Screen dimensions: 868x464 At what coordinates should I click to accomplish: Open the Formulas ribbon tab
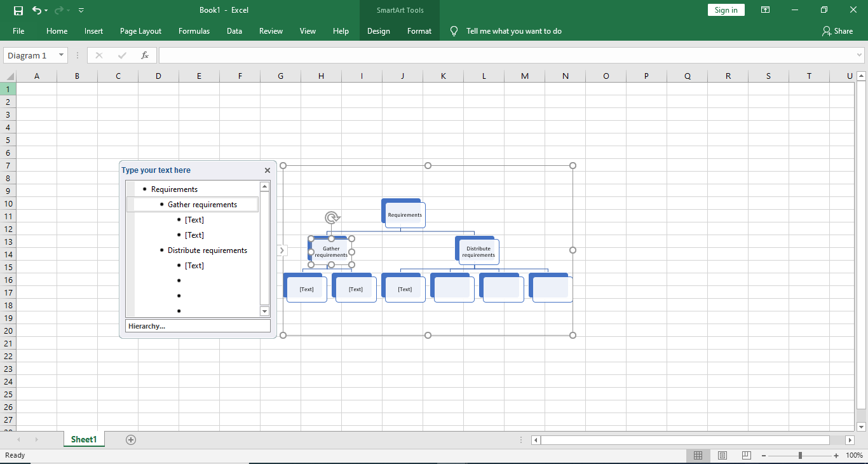coord(194,31)
